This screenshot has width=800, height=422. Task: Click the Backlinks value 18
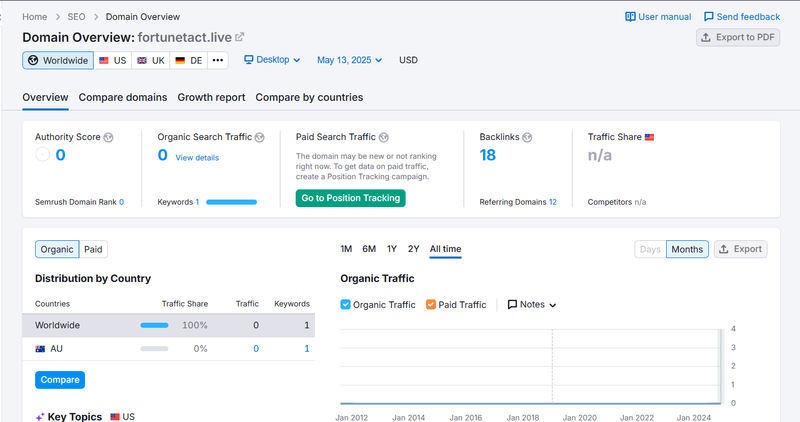(487, 155)
